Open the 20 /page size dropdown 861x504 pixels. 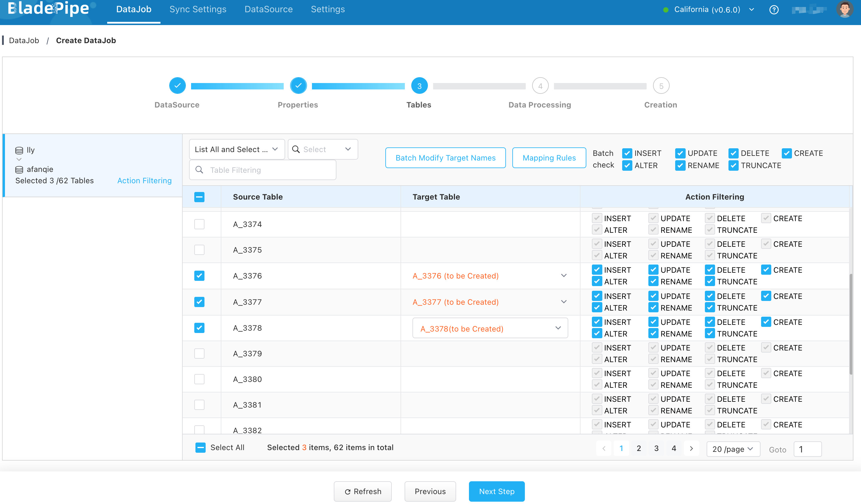733,449
